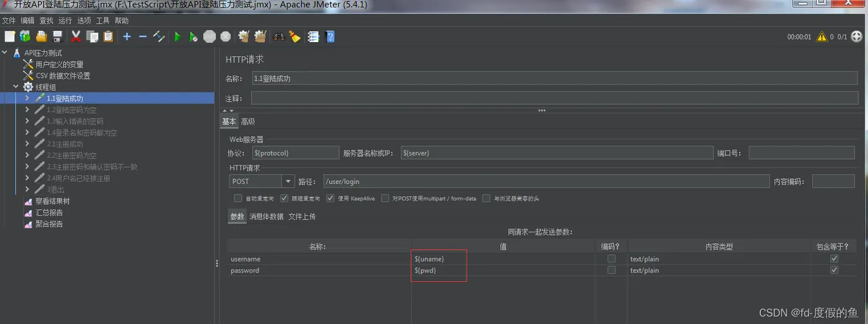868x324 pixels.
Task: Switch to the 消息体数据 tab
Action: [267, 216]
